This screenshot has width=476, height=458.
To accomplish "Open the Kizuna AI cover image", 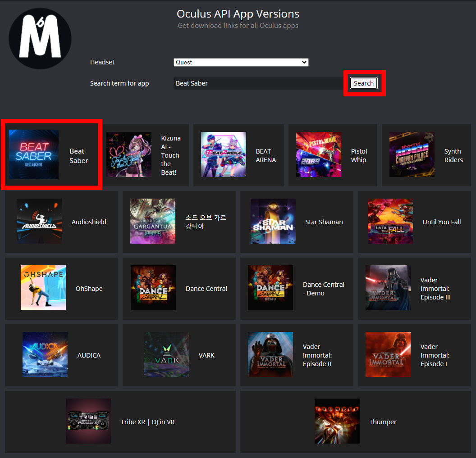I will tap(129, 154).
